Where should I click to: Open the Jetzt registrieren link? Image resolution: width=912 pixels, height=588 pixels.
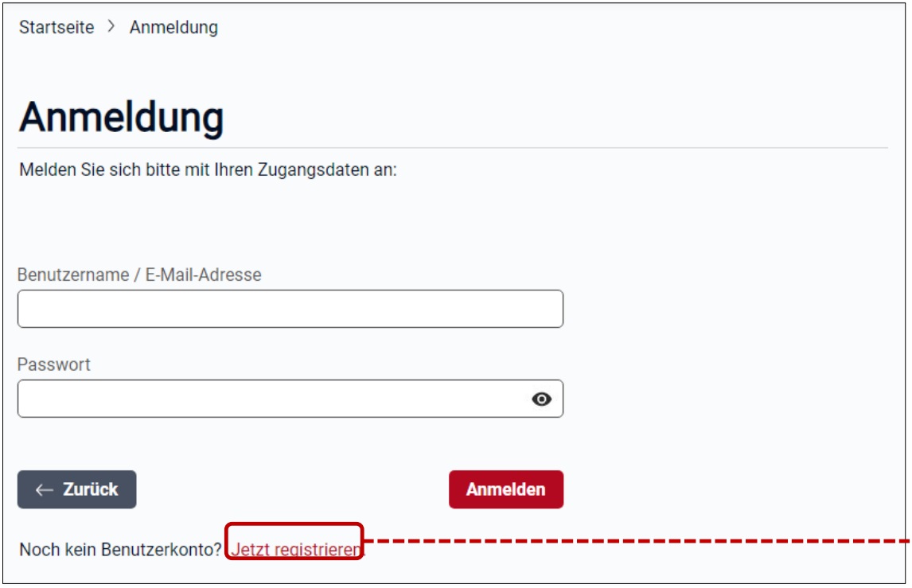pos(296,549)
